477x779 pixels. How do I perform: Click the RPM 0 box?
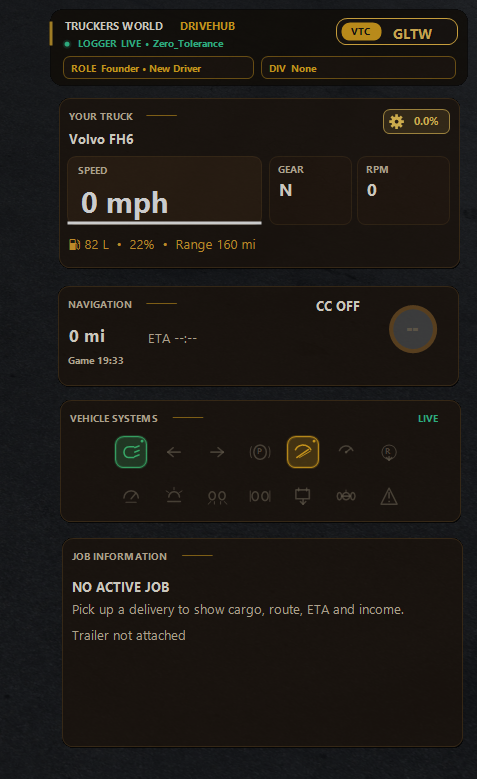(x=403, y=191)
